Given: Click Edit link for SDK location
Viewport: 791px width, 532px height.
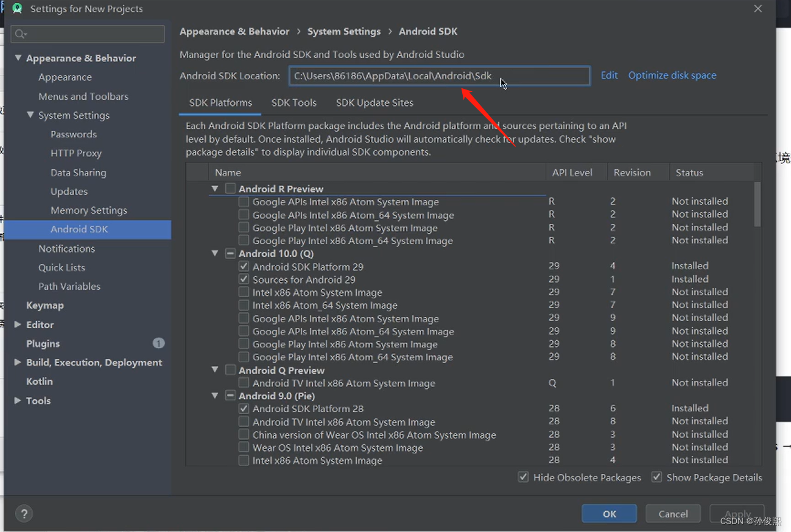Looking at the screenshot, I should 609,75.
